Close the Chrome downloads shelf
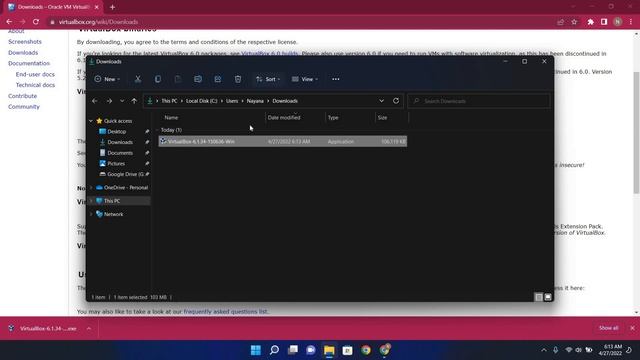 (632, 328)
